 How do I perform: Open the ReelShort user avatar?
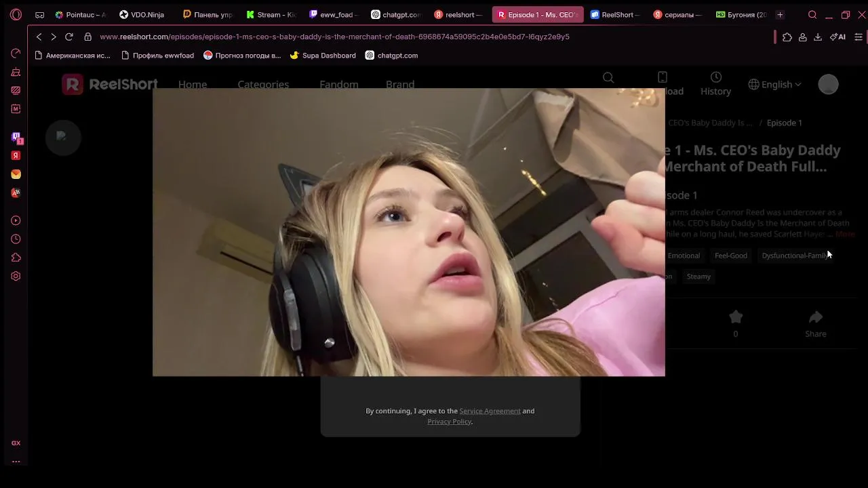click(x=828, y=84)
